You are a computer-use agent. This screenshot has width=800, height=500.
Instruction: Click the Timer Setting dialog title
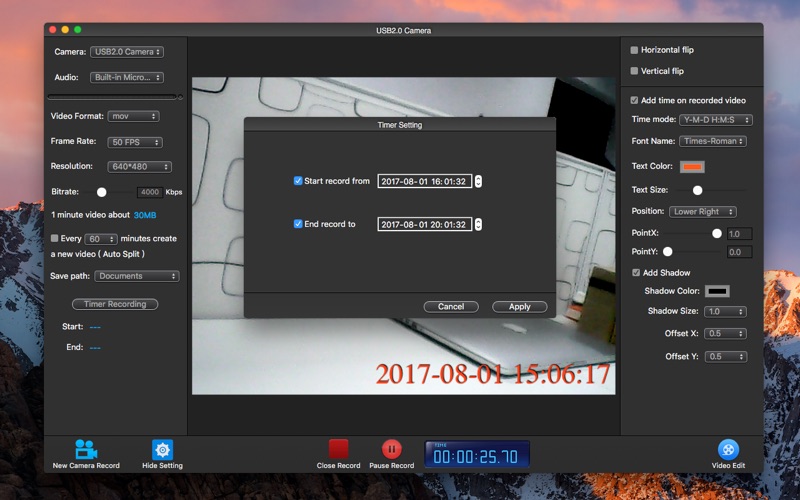click(x=399, y=125)
